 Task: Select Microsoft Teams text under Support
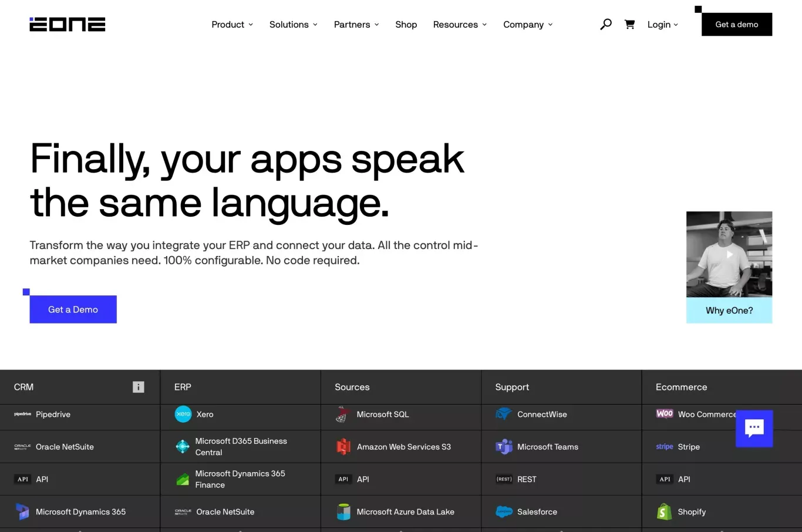pyautogui.click(x=548, y=447)
